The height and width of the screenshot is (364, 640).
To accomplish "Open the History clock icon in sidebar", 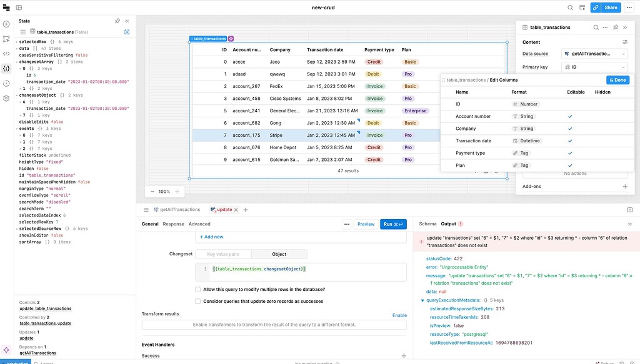I will coord(6,84).
